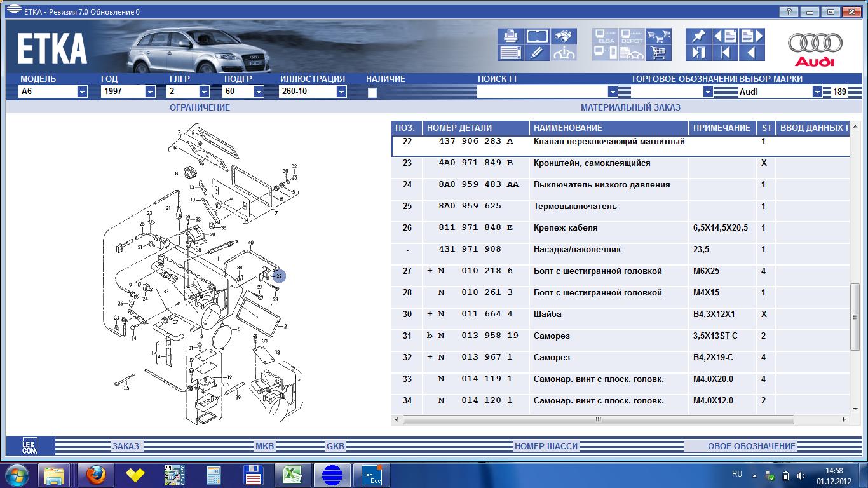Click the НАИМЕНОВАНИЕ column header
This screenshot has height=488, width=868.
[x=609, y=128]
